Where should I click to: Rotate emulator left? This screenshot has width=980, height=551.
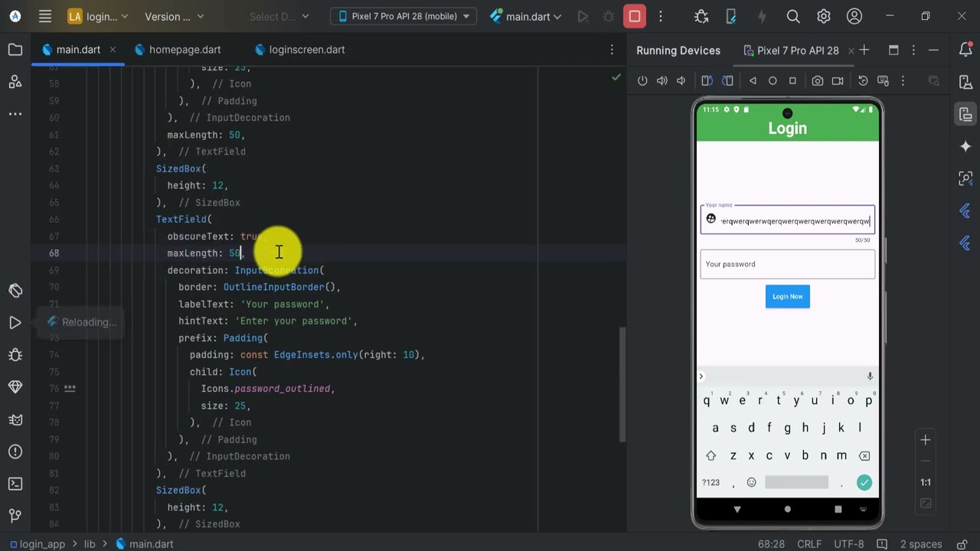(x=707, y=80)
